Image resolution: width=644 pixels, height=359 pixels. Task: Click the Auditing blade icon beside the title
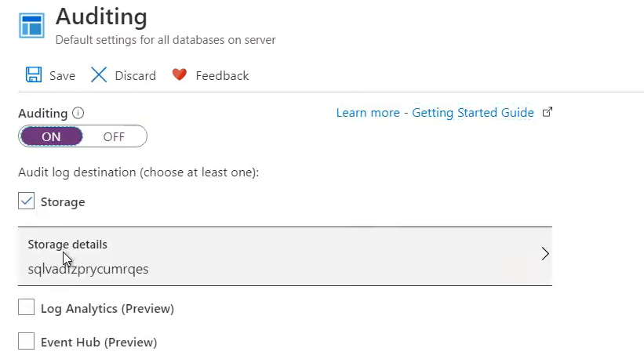[32, 24]
